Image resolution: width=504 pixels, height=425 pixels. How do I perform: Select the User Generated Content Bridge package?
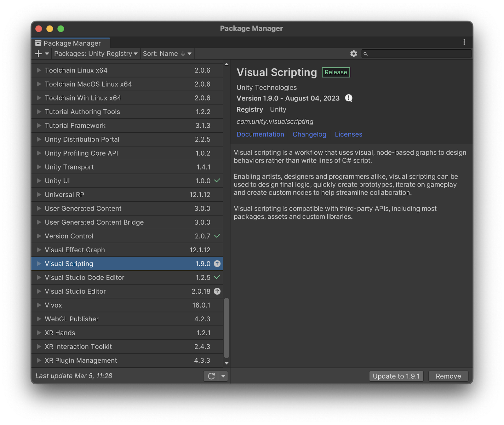click(x=127, y=222)
